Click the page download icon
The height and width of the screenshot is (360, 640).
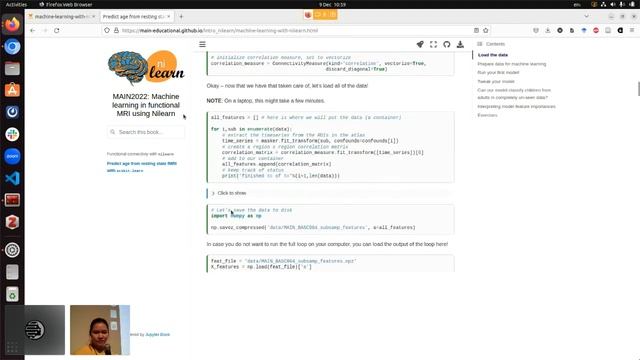[460, 44]
